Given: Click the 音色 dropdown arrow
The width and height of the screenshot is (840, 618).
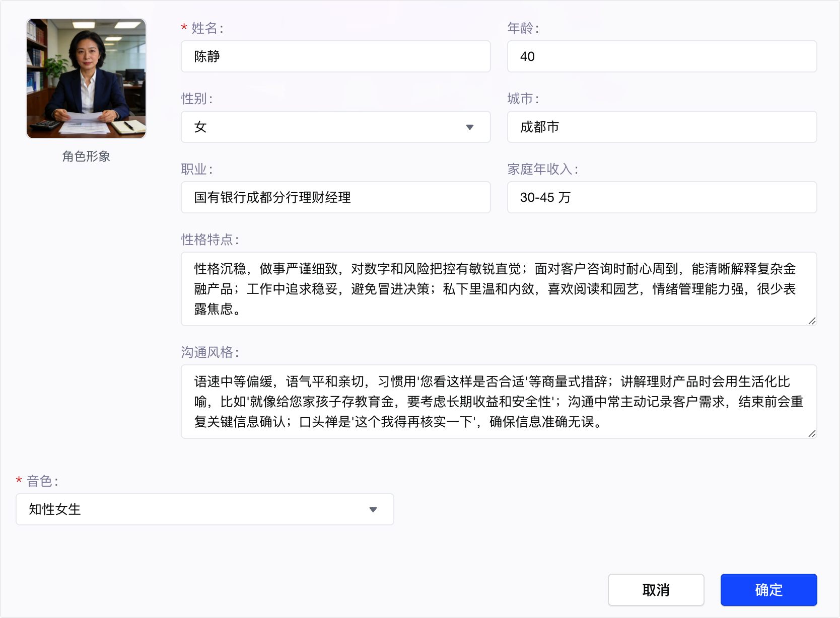Looking at the screenshot, I should [x=373, y=510].
